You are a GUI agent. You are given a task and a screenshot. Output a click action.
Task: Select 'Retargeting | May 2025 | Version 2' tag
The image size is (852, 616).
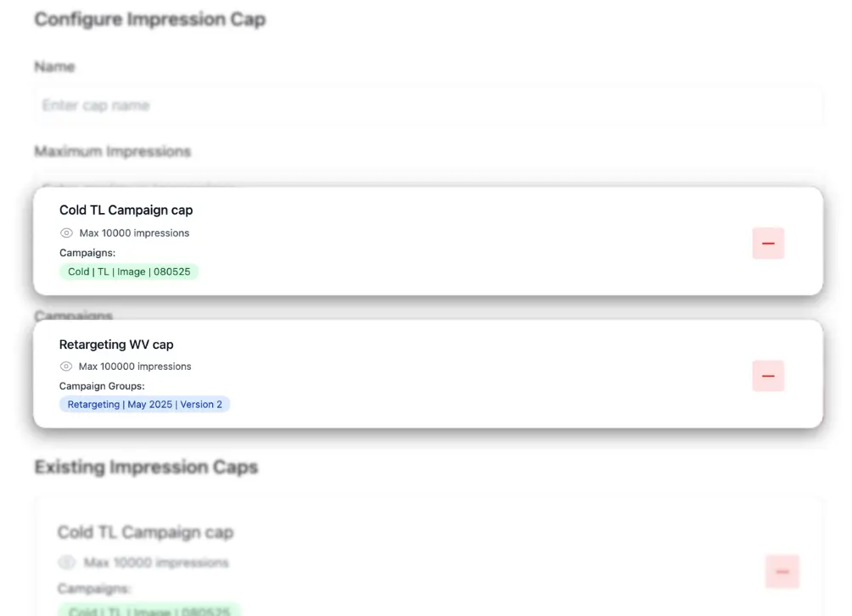(144, 405)
